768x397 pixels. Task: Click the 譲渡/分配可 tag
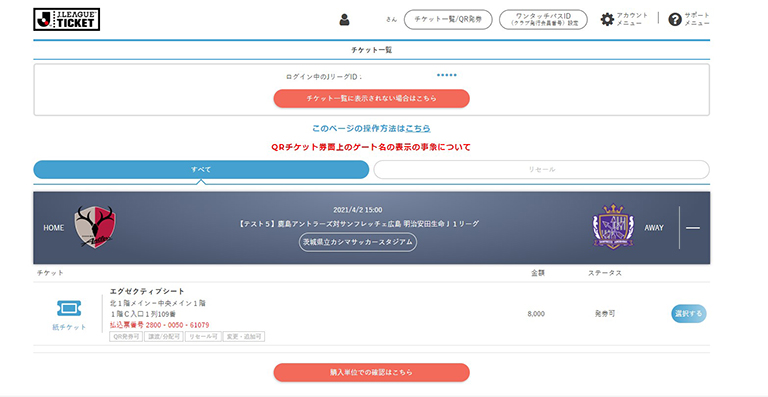click(x=164, y=337)
